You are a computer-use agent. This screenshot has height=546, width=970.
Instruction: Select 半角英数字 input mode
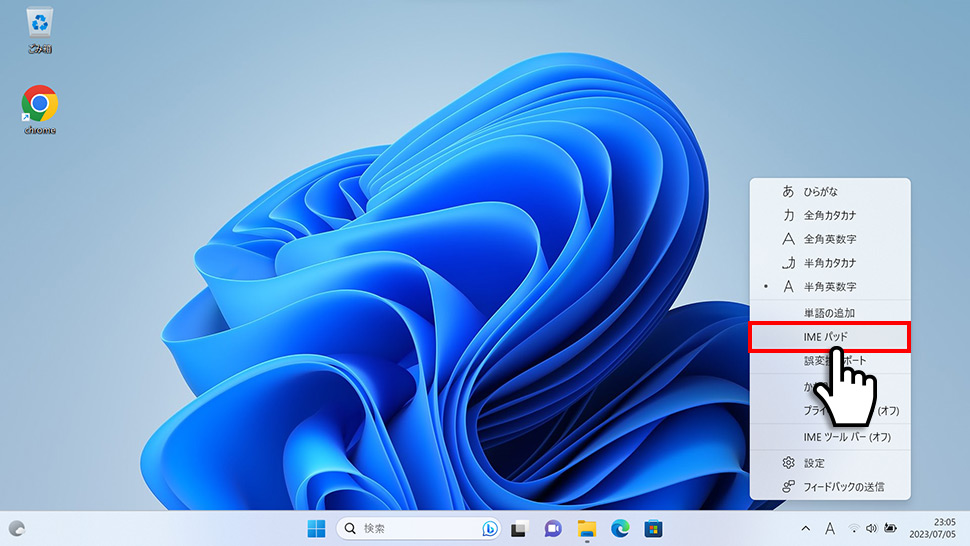830,286
